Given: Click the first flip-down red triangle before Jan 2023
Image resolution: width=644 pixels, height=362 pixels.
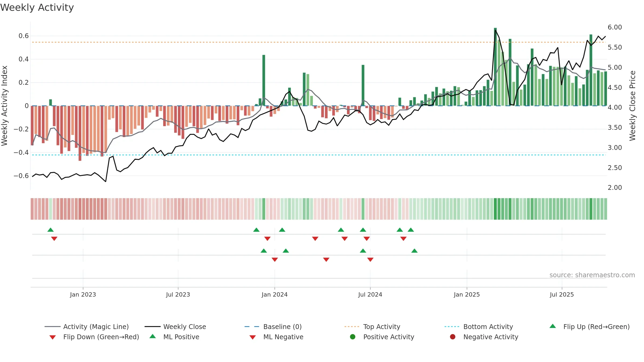Looking at the screenshot, I should pyautogui.click(x=54, y=239).
